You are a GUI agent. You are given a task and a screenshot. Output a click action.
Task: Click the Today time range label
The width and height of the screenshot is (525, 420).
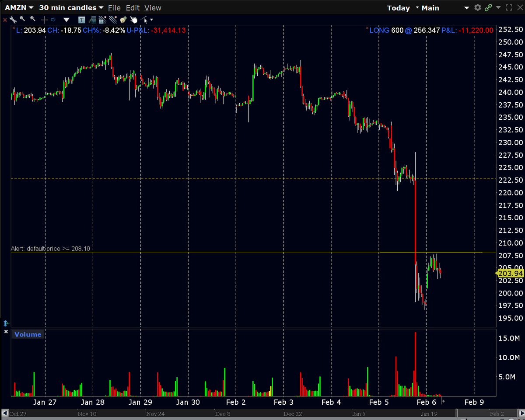(399, 8)
